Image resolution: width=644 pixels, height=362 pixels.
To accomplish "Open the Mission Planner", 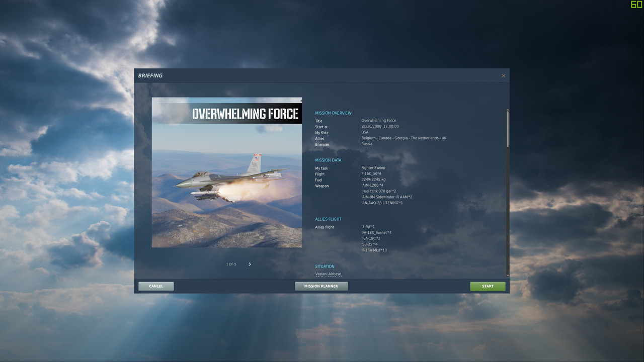I will [x=321, y=286].
